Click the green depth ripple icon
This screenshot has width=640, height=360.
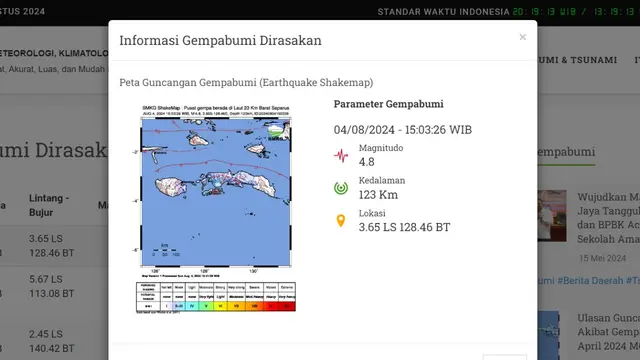tap(341, 188)
